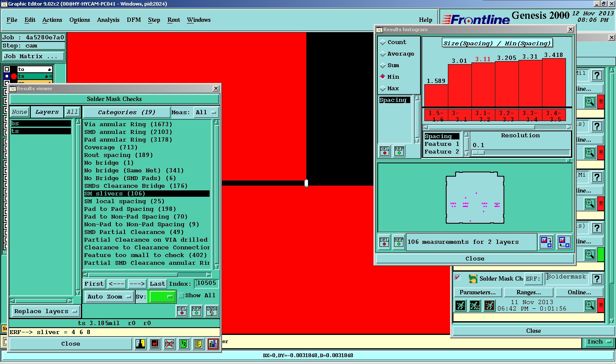Click the Solder Mask Check layer icon

click(x=473, y=279)
